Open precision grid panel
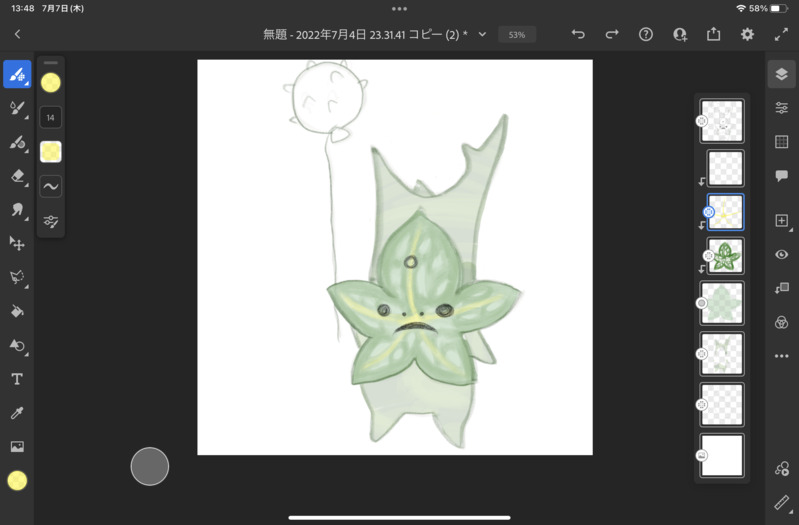799x525 pixels. pyautogui.click(x=781, y=142)
